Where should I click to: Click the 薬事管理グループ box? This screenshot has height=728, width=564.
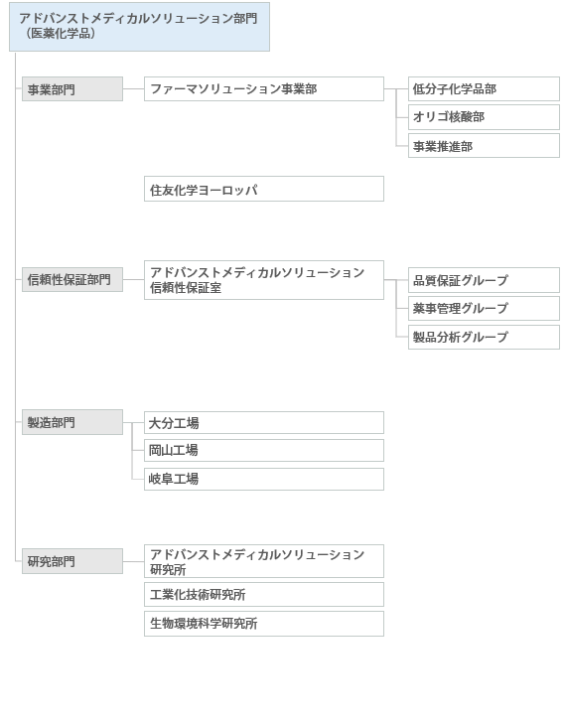tap(484, 308)
